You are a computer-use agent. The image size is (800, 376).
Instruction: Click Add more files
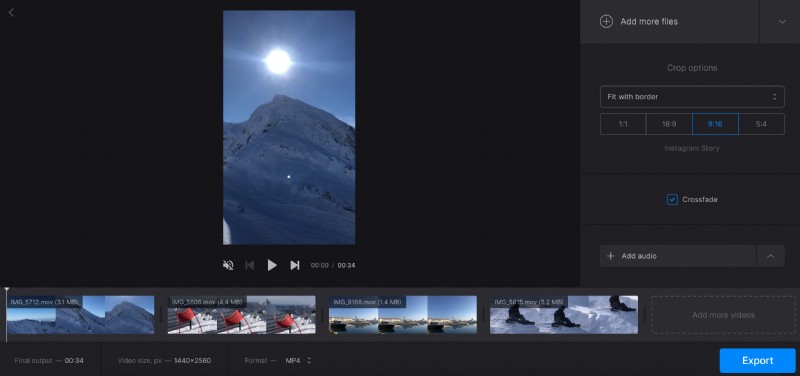(x=669, y=21)
